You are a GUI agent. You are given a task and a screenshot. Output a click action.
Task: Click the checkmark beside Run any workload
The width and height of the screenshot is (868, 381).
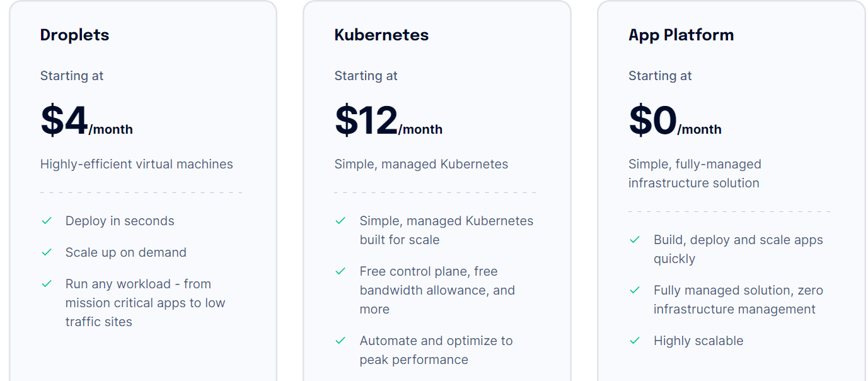46,284
